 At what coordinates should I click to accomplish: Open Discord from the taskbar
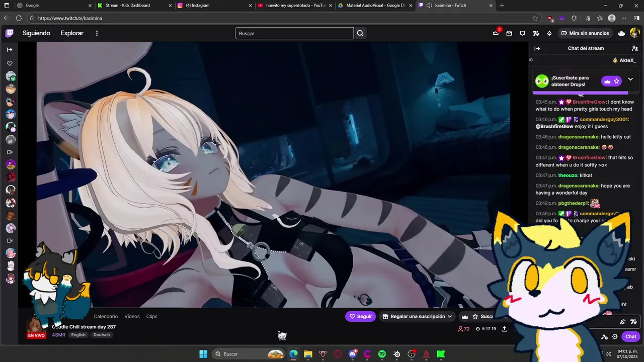tap(353, 354)
